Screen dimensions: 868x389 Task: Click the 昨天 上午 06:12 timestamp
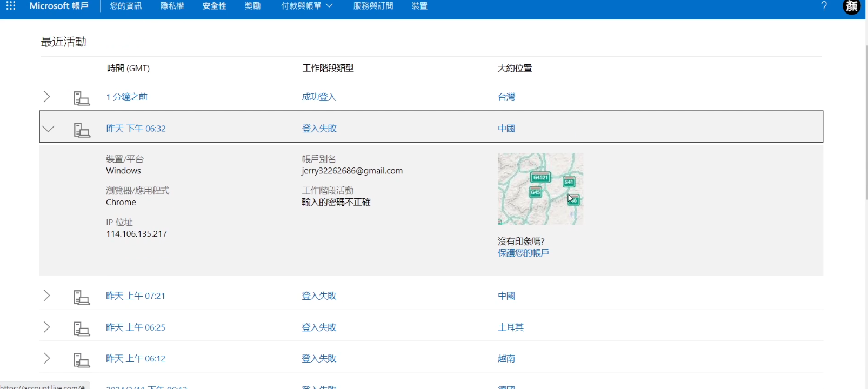136,359
